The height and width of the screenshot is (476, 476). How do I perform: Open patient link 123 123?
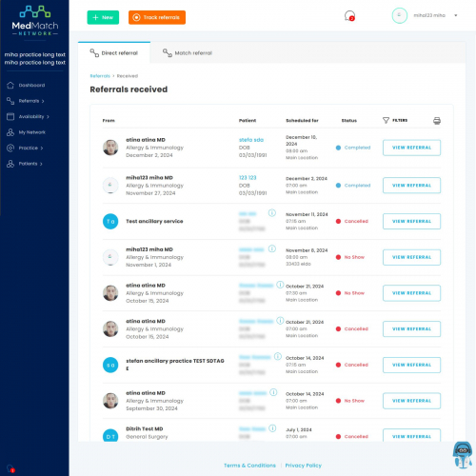(248, 177)
